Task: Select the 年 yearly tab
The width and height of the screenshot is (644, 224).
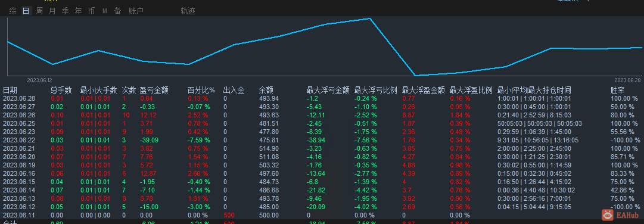Action: pos(79,11)
